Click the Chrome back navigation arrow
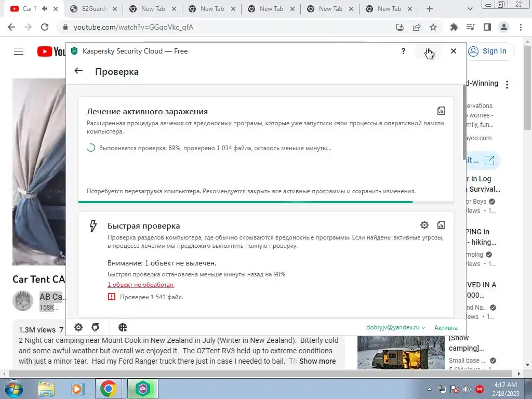Viewport: 532px width, 399px height. pos(11,27)
